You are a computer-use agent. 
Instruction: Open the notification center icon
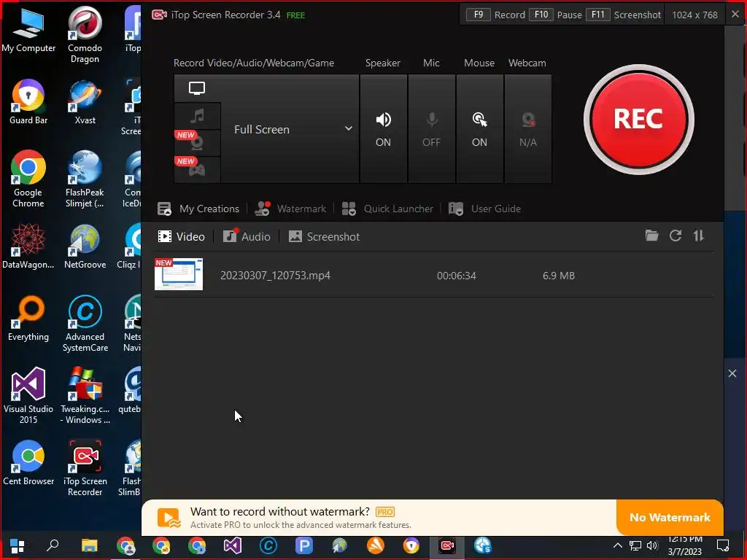[723, 545]
